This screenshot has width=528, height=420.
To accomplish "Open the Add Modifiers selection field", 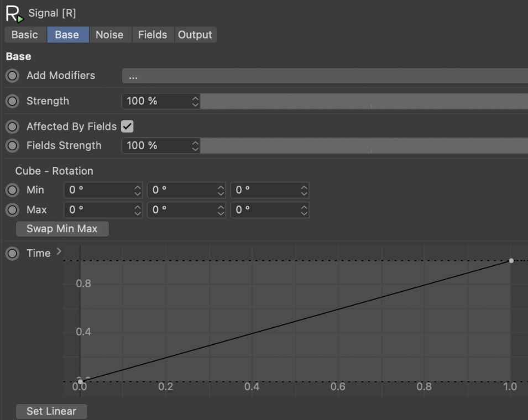I will [x=325, y=76].
